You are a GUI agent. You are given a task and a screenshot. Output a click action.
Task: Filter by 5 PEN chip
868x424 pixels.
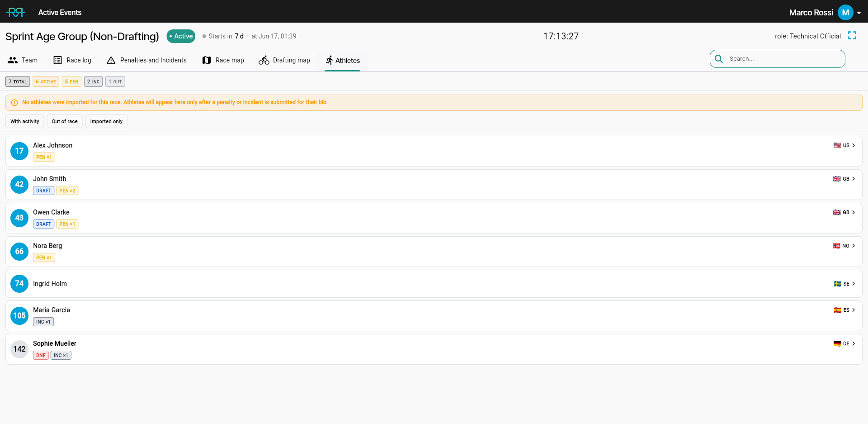71,81
